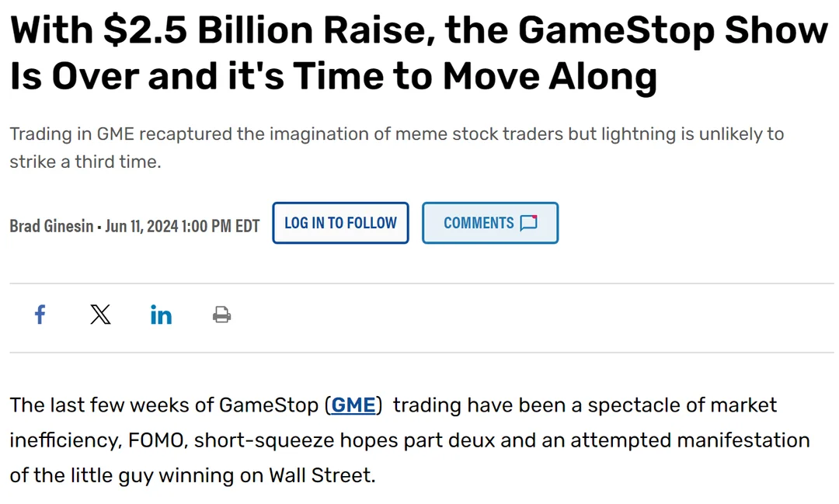Open the GME ticker link
The width and height of the screenshot is (839, 504).
pos(353,405)
